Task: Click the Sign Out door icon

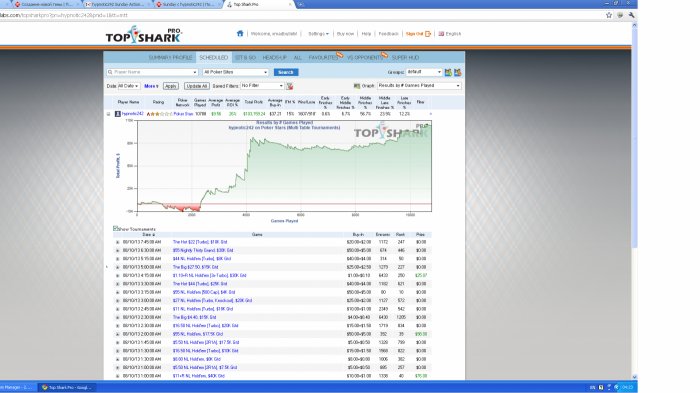Action: 428,34
